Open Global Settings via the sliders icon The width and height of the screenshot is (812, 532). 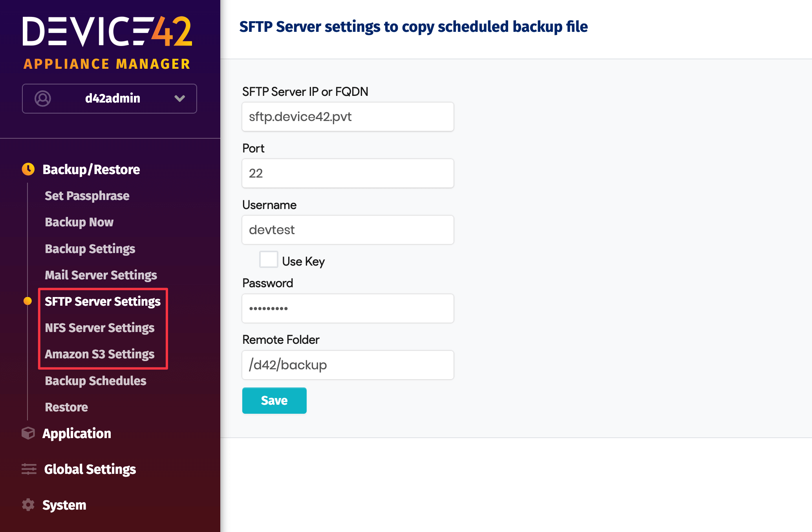pos(28,469)
